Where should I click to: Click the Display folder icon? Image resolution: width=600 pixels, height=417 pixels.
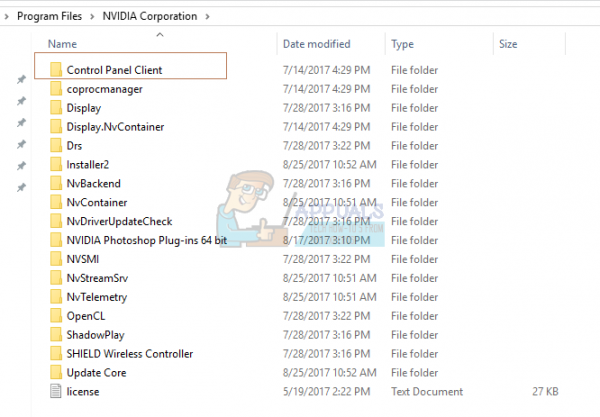point(56,108)
